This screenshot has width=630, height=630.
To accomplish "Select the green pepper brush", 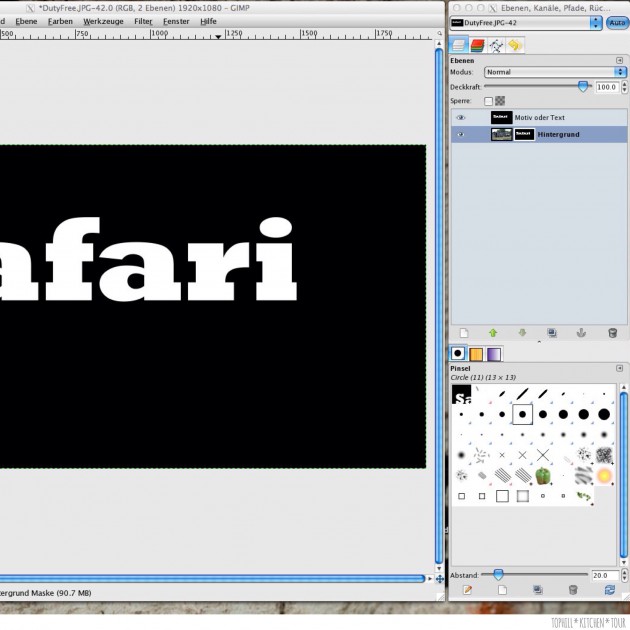I will point(543,476).
